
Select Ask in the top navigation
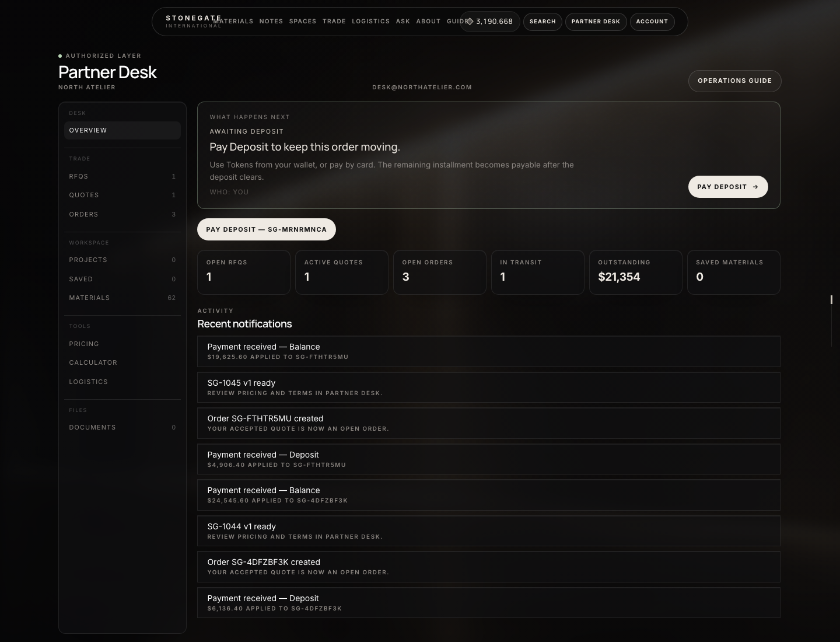pos(403,21)
